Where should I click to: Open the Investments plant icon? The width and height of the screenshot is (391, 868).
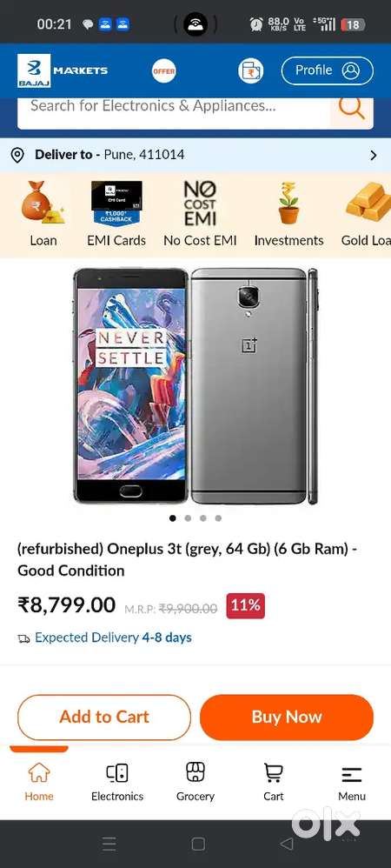(x=288, y=203)
